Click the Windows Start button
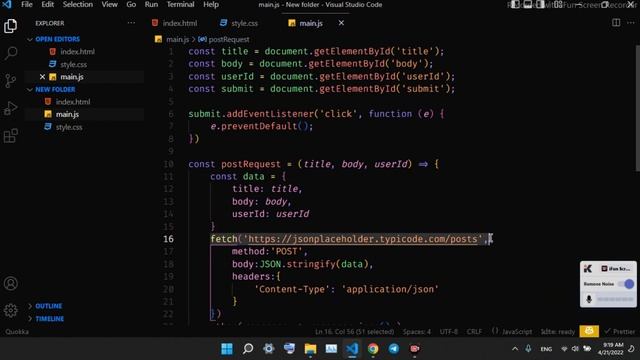The width and height of the screenshot is (640, 360). tap(227, 349)
